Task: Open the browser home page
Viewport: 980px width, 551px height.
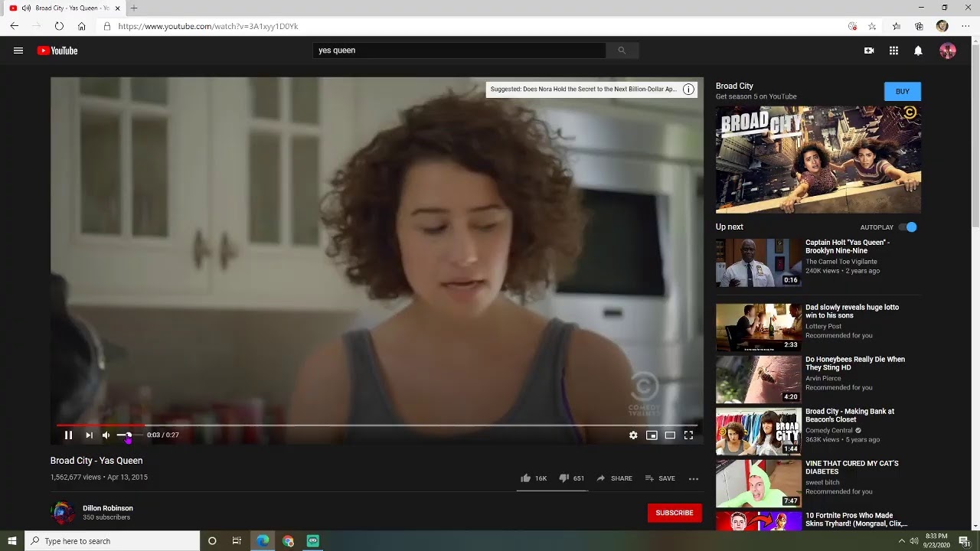Action: coord(82,26)
